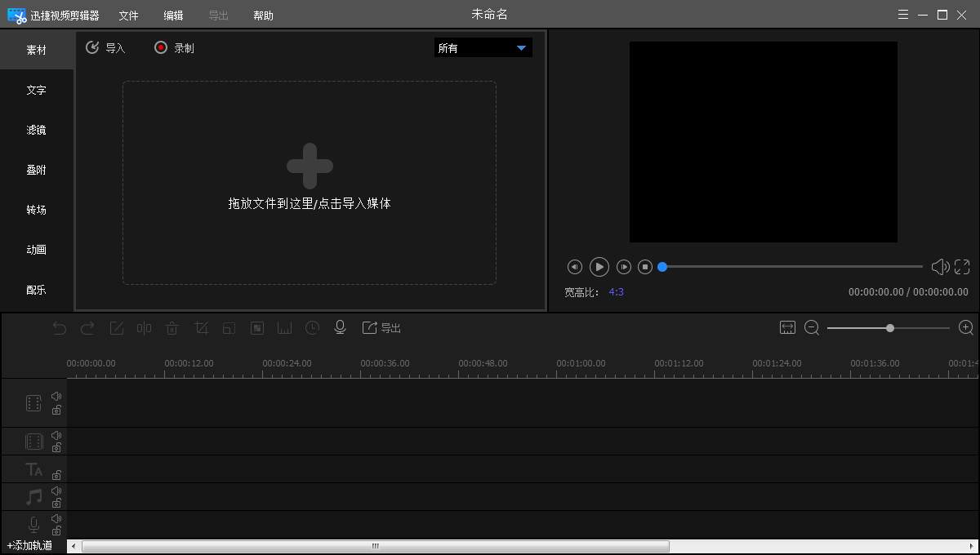Click the 导入 import button
This screenshot has width=980, height=555.
click(106, 48)
